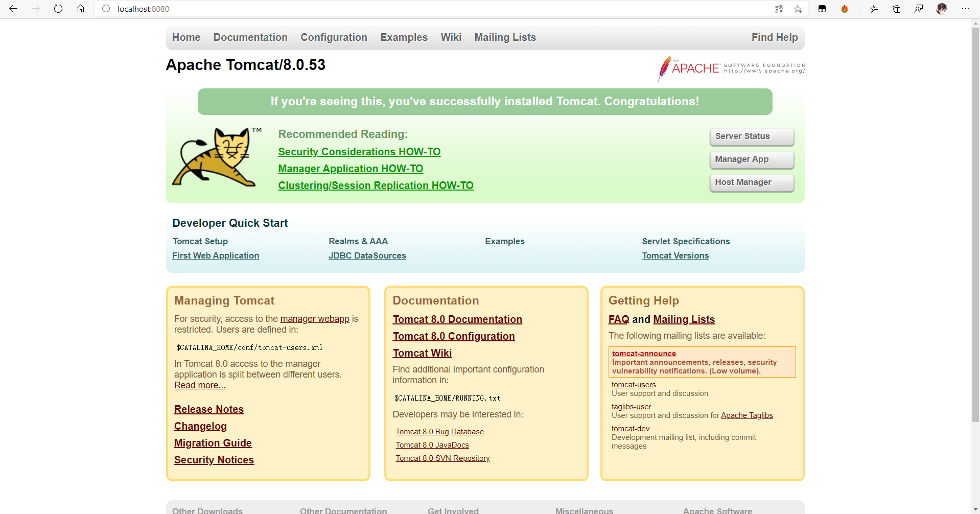Open Release Notes link
Viewport: 980px width, 514px height.
[208, 409]
